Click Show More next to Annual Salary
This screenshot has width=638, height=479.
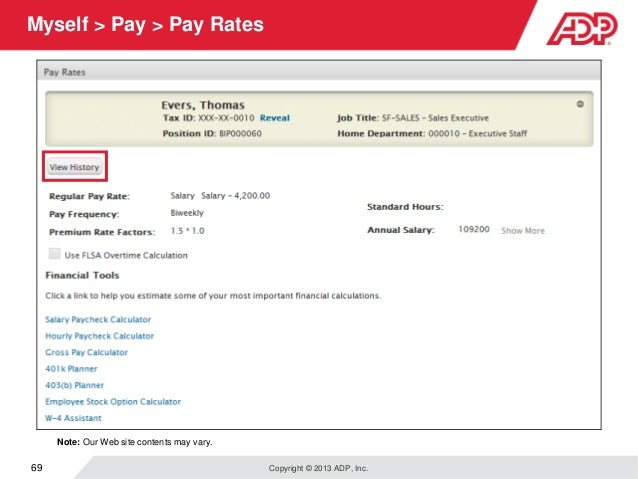pos(523,231)
